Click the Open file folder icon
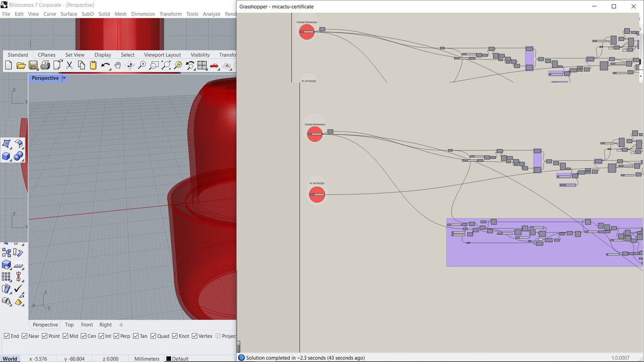 [21, 65]
